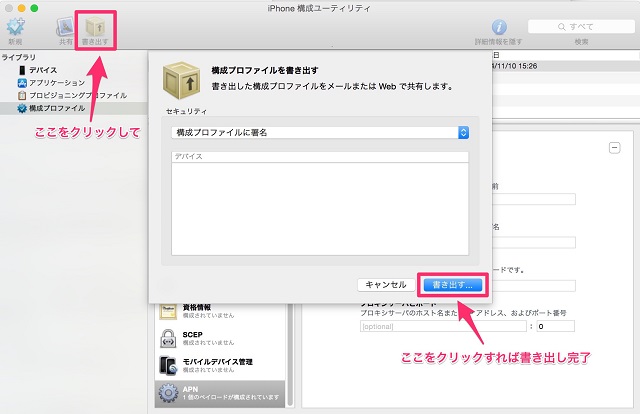Click the 共有 (Share) toolbar icon
The width and height of the screenshot is (640, 414).
(65, 27)
